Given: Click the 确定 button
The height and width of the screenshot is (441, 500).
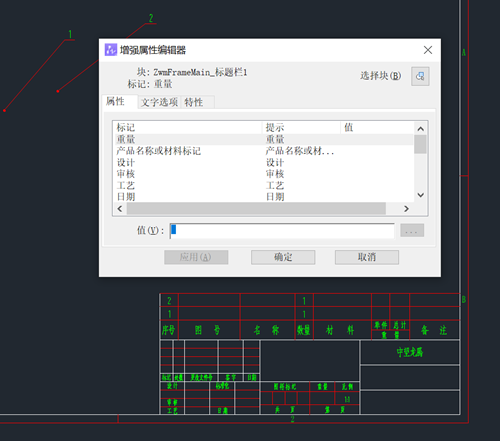Looking at the screenshot, I should pos(283,257).
